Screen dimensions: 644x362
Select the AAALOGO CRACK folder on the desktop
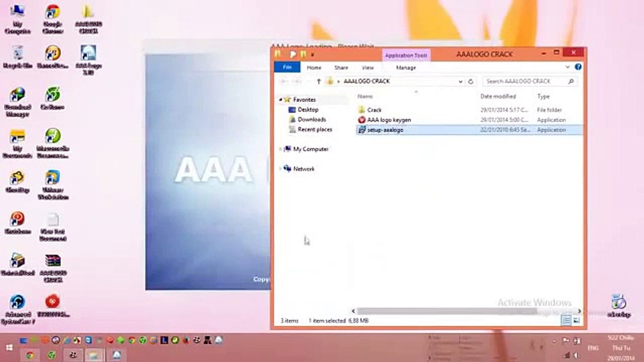click(x=88, y=19)
